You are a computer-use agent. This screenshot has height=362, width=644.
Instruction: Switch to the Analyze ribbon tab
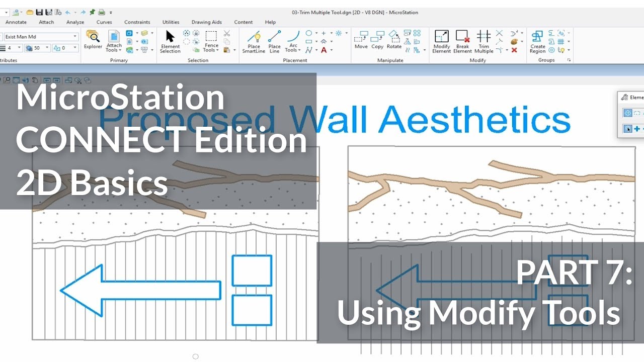[x=75, y=22]
